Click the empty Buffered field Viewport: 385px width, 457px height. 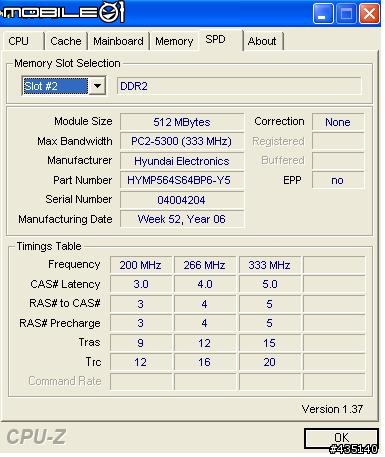(x=338, y=161)
